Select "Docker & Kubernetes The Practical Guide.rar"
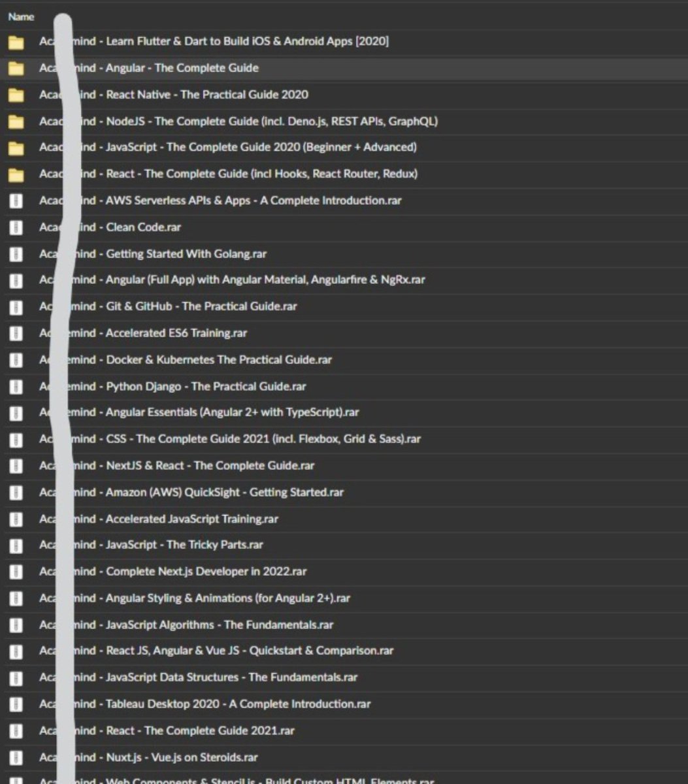The image size is (688, 784). [219, 360]
